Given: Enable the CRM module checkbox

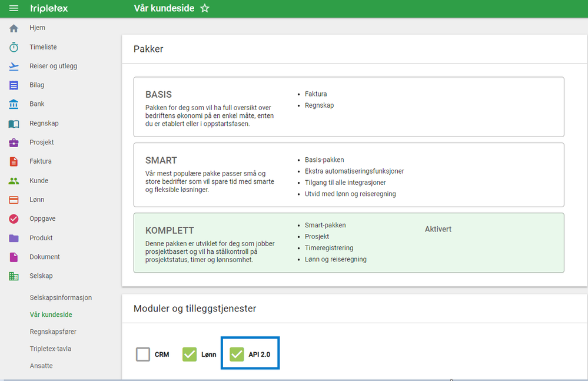Looking at the screenshot, I should 143,355.
